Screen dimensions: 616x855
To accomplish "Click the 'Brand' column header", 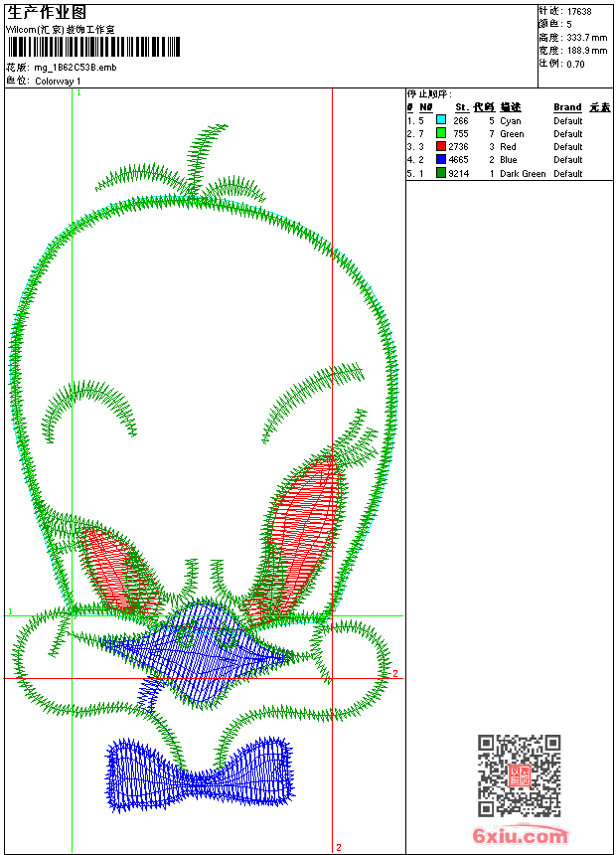I will pos(567,107).
